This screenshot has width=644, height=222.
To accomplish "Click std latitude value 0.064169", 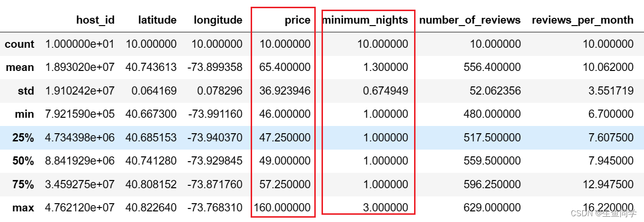I will (154, 90).
